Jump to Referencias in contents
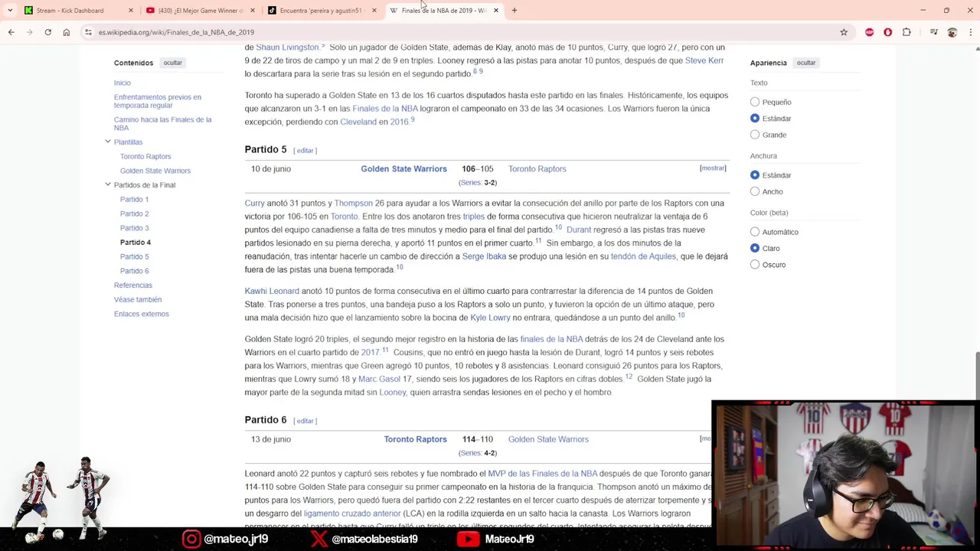980x551 pixels. [133, 285]
